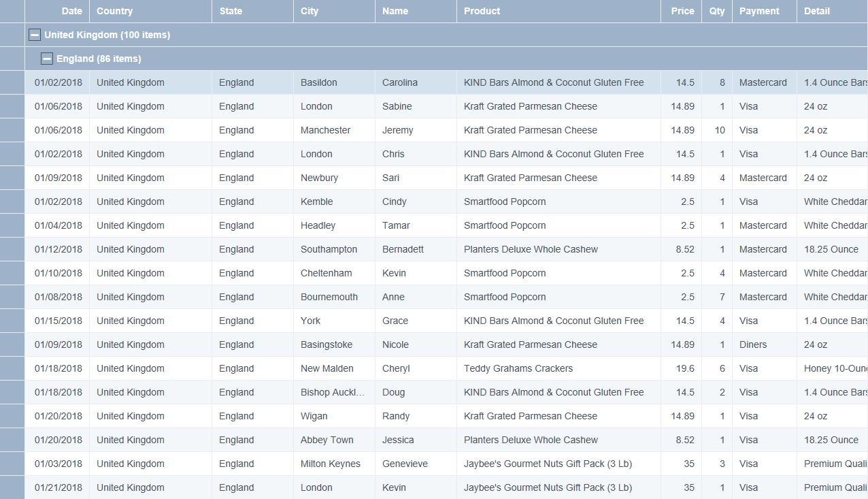Viewport: 868px width, 499px height.
Task: Click the name Chris
Action: tap(393, 154)
